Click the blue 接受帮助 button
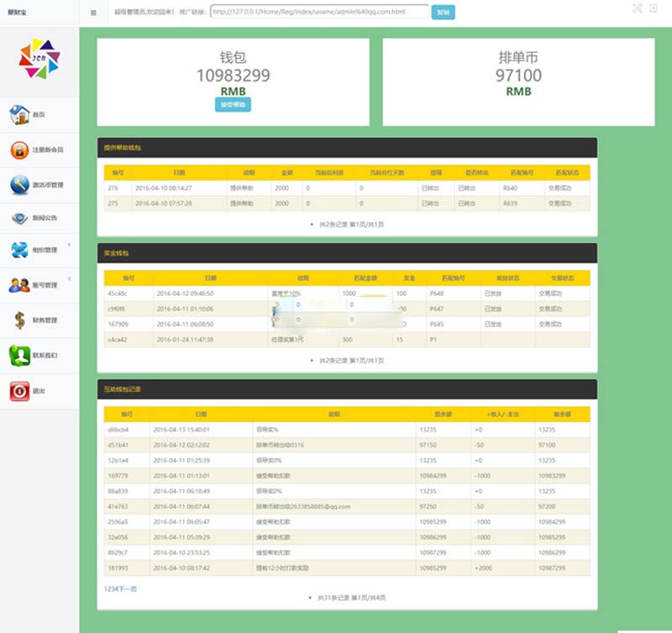The image size is (672, 633). [233, 105]
